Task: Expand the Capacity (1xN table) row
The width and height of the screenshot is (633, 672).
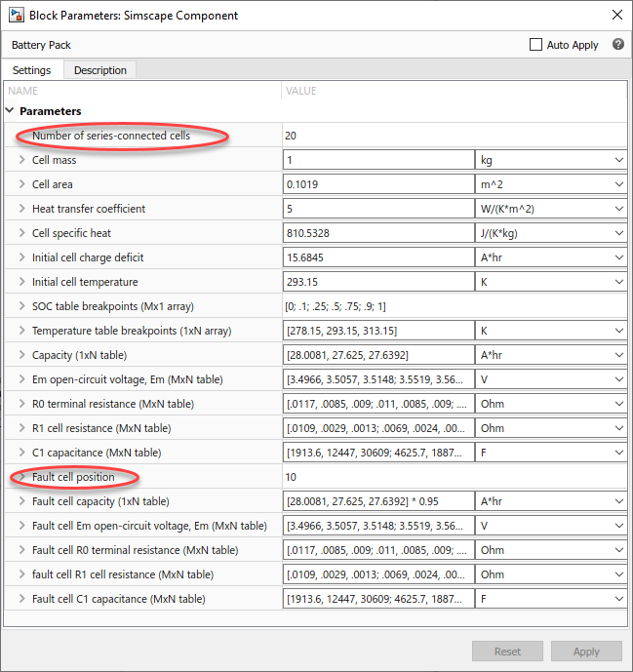Action: [21, 355]
